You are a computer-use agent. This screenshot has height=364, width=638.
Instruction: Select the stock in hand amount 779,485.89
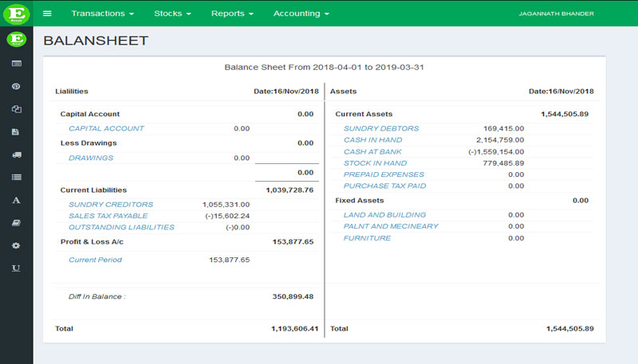tap(503, 163)
